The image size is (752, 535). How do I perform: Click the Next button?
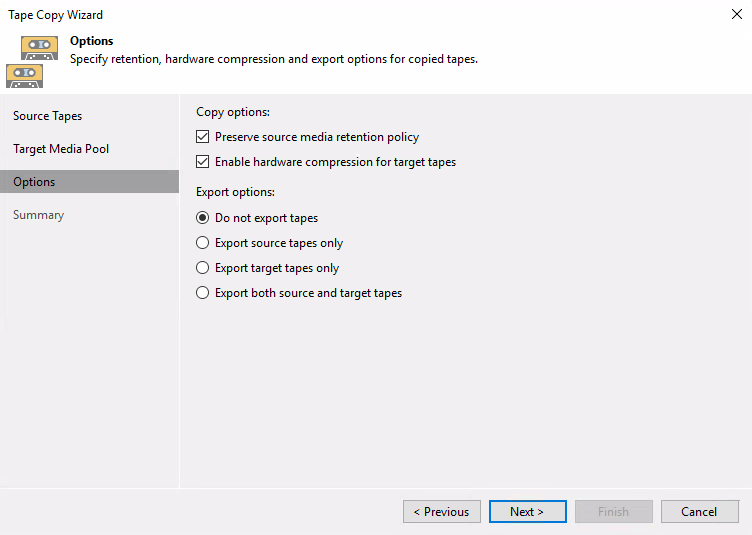528,512
